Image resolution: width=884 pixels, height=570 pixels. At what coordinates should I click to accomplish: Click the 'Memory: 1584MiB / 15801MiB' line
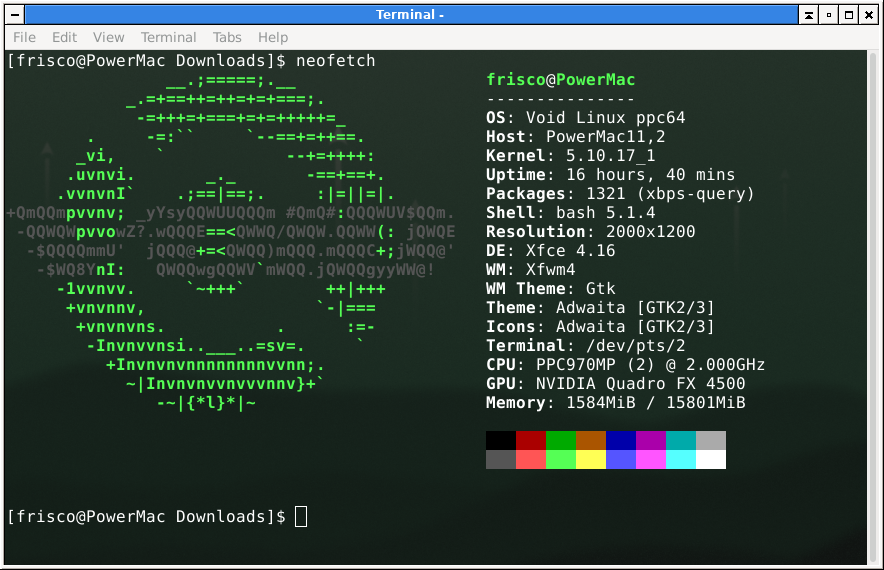[x=616, y=403]
